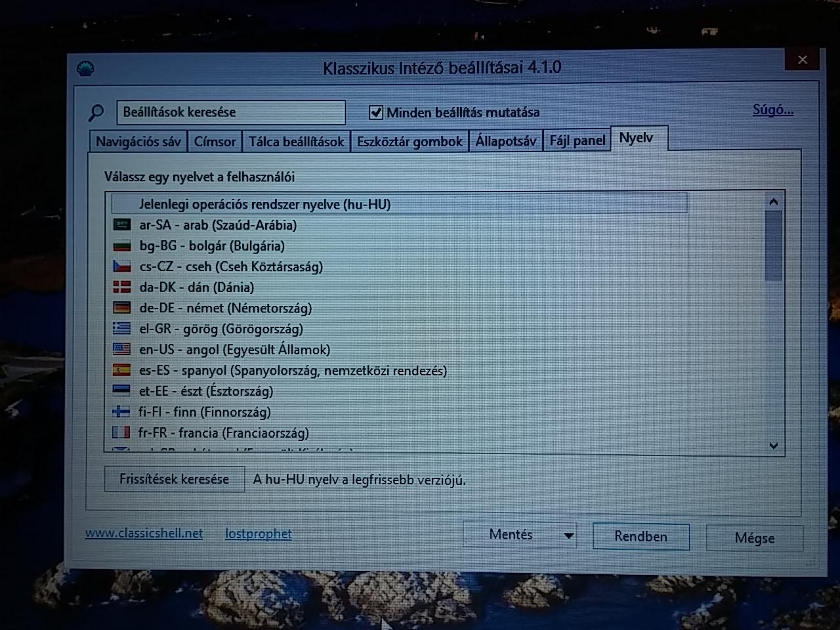This screenshot has width=840, height=630.
Task: Open the Súgó help link
Action: click(773, 110)
